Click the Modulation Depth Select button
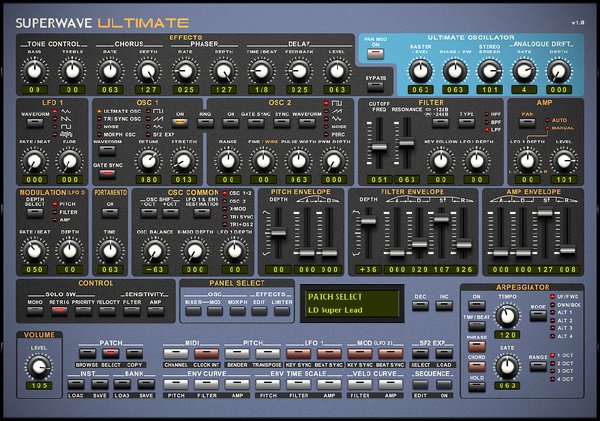The height and width of the screenshot is (421, 600). [x=35, y=213]
